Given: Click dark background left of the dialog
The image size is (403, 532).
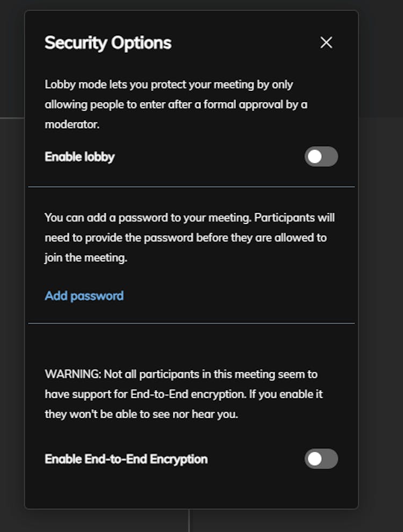Looking at the screenshot, I should tap(12, 269).
